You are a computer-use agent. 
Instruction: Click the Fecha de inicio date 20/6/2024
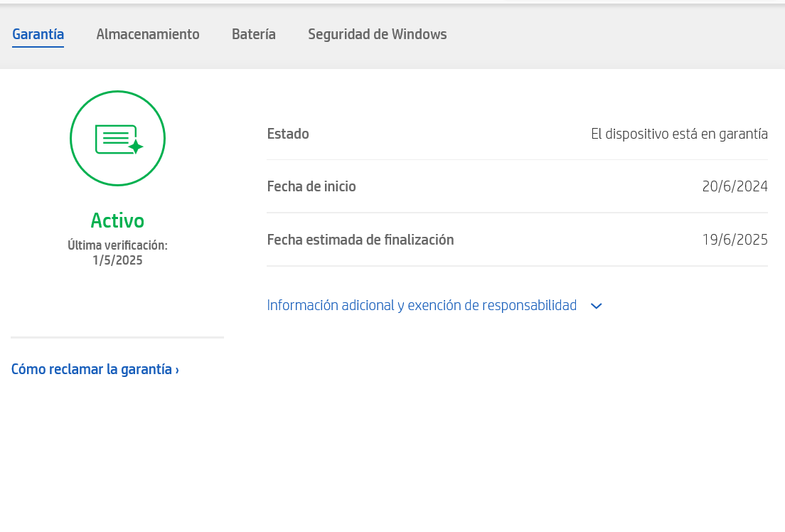pyautogui.click(x=735, y=186)
